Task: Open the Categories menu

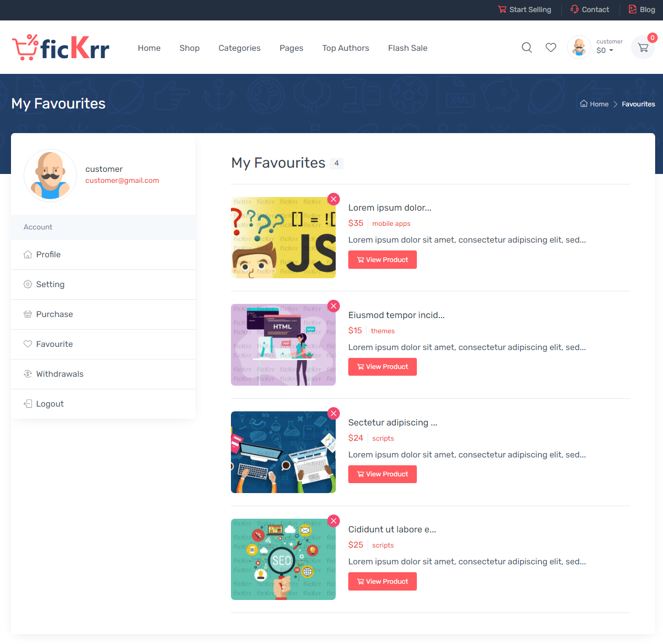Action: [239, 48]
